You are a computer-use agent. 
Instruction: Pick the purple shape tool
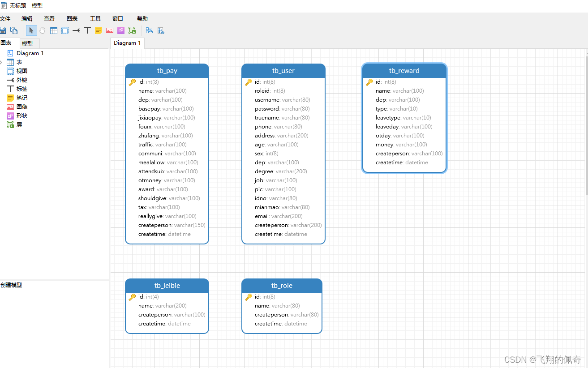(x=121, y=30)
